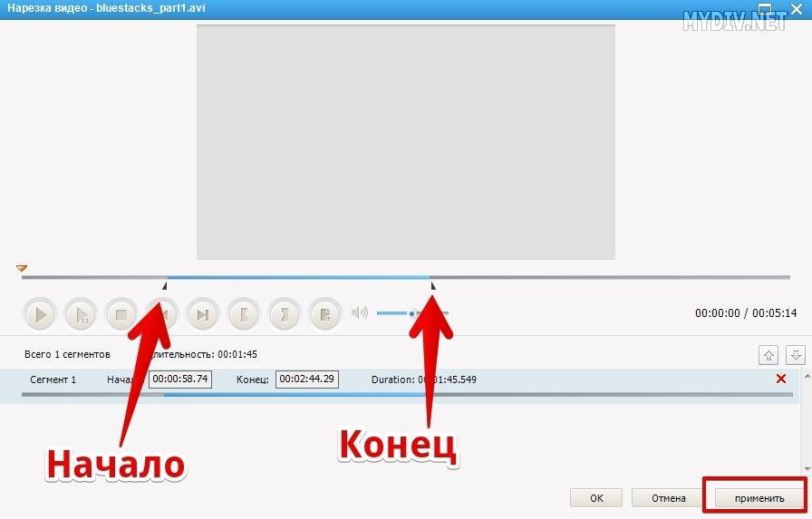Move Segment 1 down in the list

tap(796, 355)
